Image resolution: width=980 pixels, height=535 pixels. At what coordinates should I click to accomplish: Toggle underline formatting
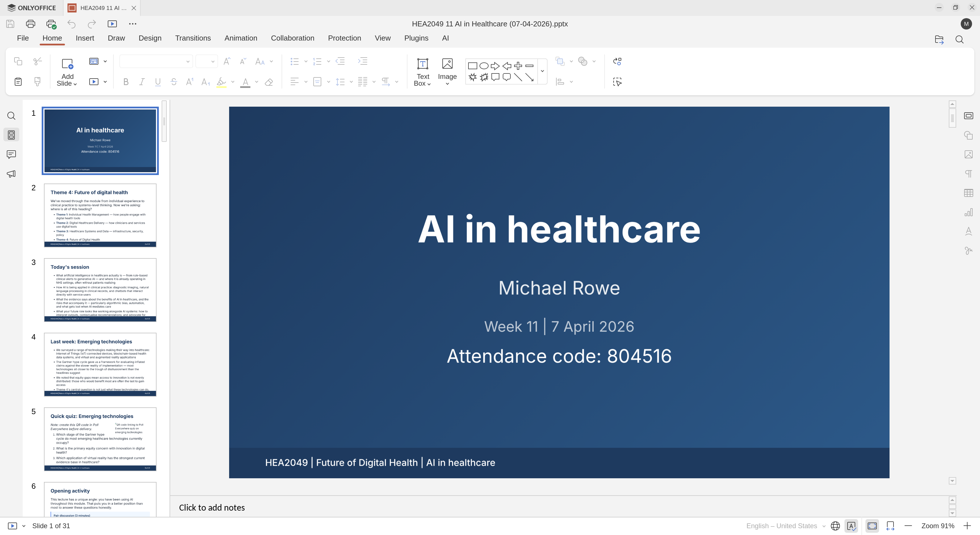click(157, 81)
